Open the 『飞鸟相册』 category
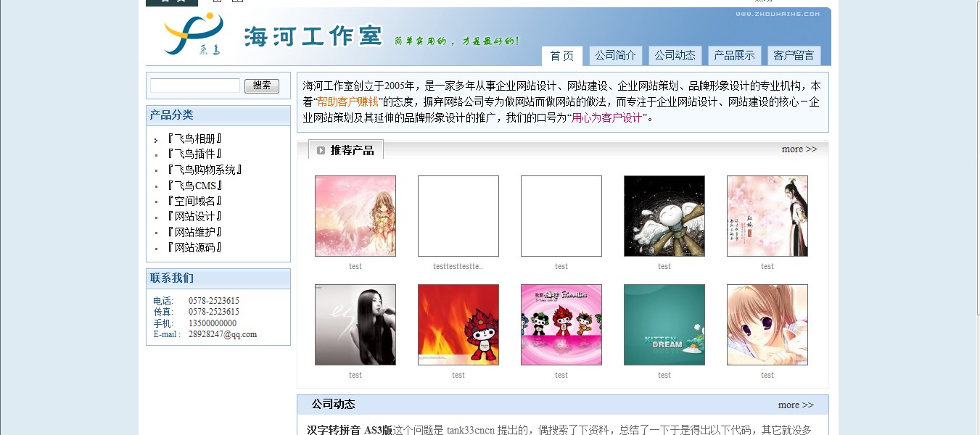Image resolution: width=980 pixels, height=435 pixels. tap(194, 138)
